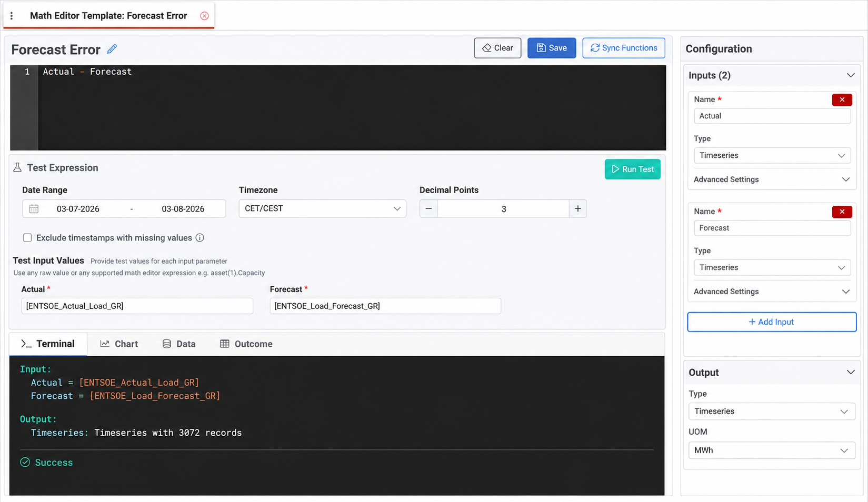Screen dimensions: 868x502
Task: Click the Configuration panel heading
Action: 719,48
